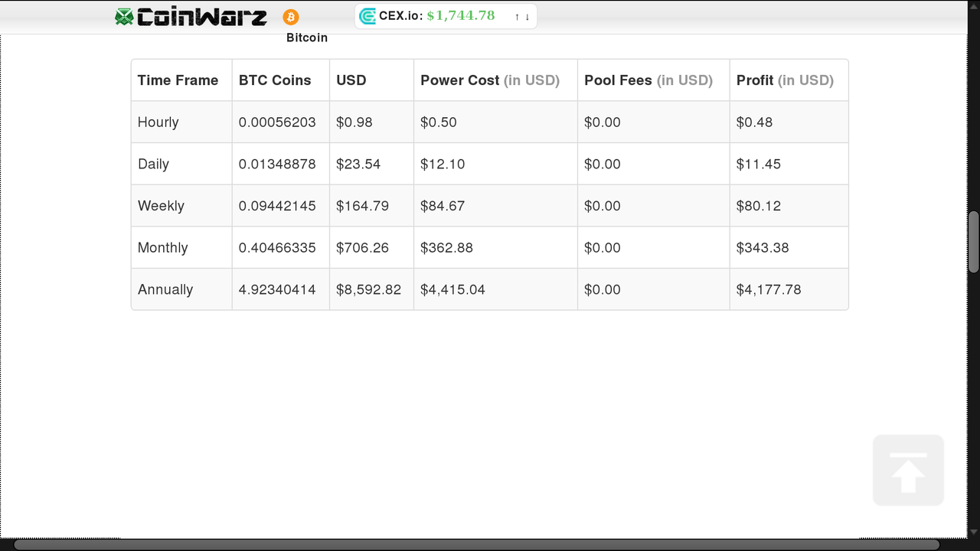Click the daily BTC value 0.01348878

pos(277,164)
